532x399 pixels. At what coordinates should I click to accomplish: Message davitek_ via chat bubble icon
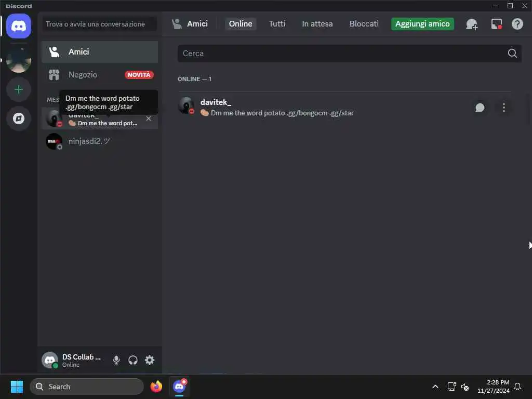point(480,108)
